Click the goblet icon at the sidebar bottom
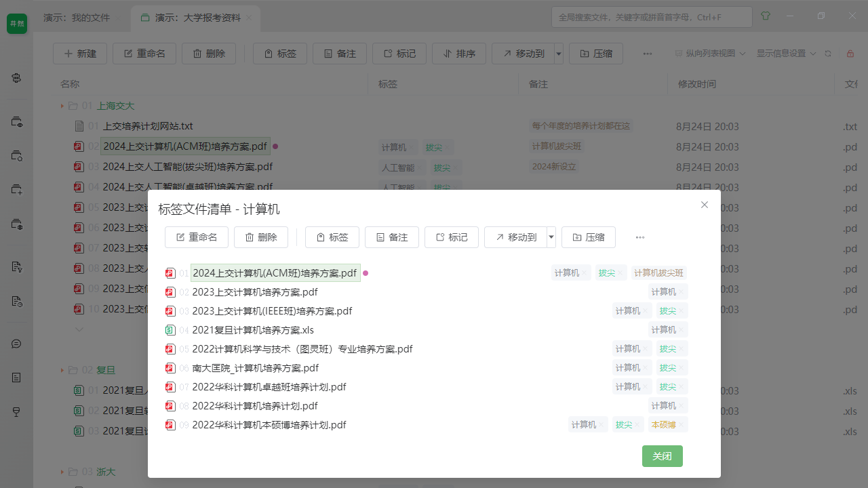This screenshot has width=868, height=488. pos(16,411)
